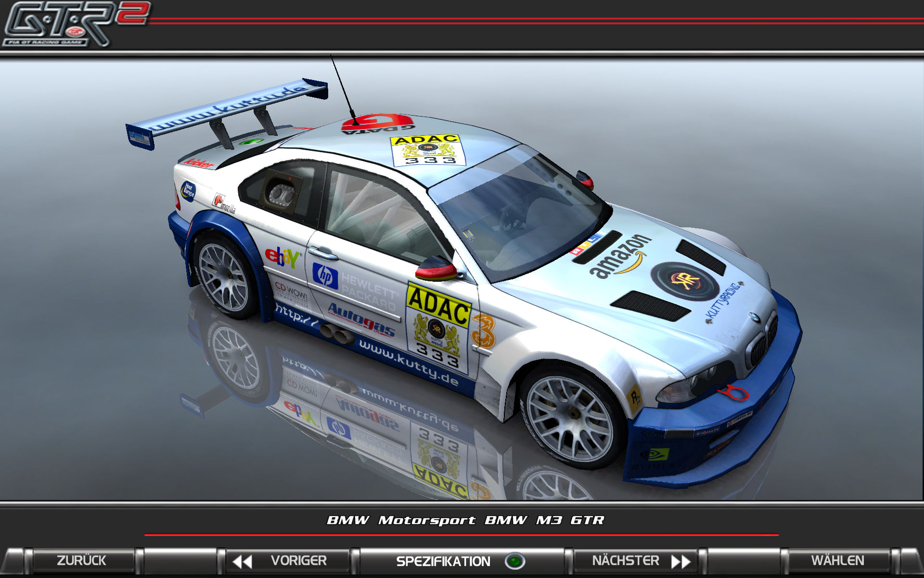
Task: Click the double left arrow icon
Action: pyautogui.click(x=242, y=562)
